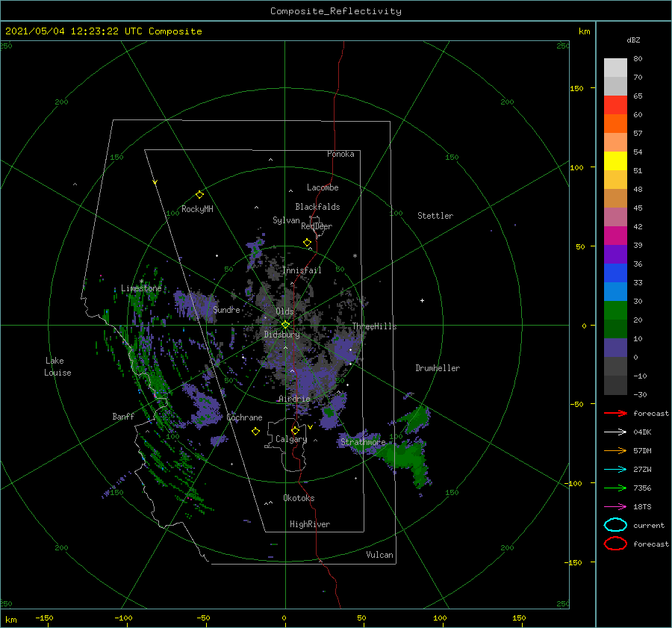Click the Banff label

point(123,416)
